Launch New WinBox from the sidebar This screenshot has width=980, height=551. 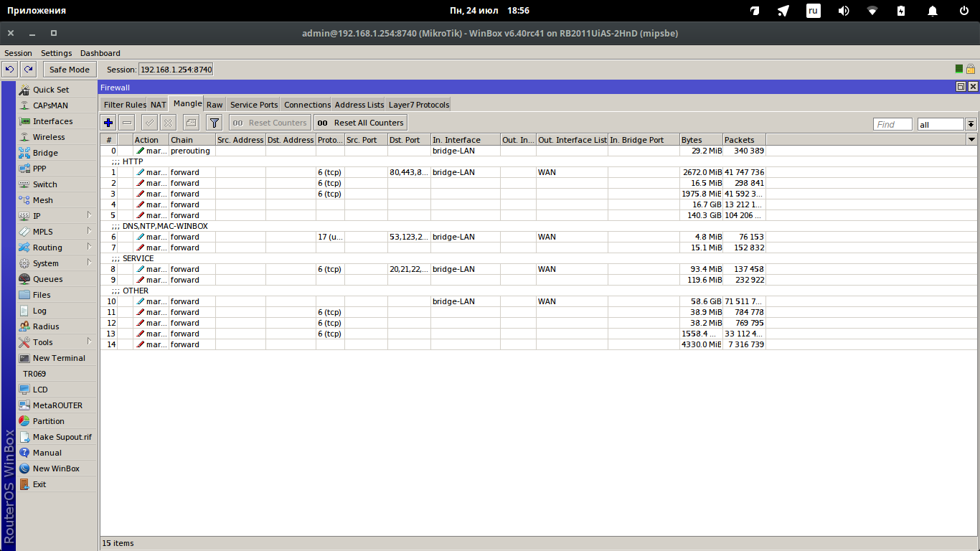57,468
